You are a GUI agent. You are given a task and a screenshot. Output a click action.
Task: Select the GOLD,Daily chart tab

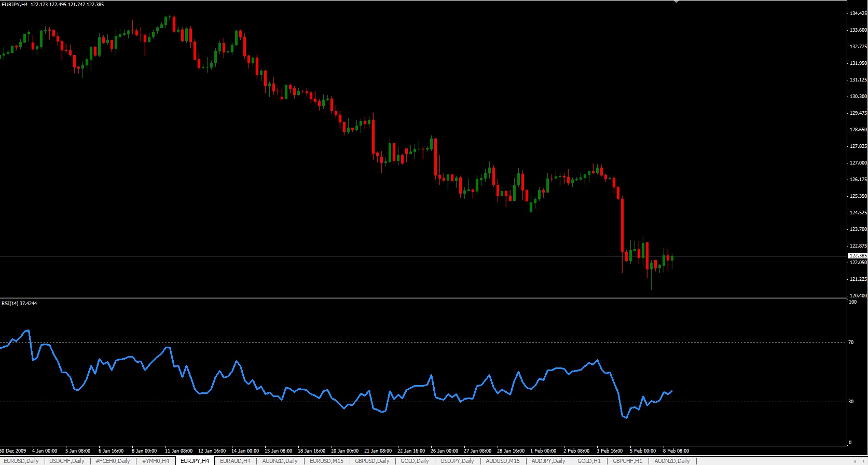click(415, 461)
